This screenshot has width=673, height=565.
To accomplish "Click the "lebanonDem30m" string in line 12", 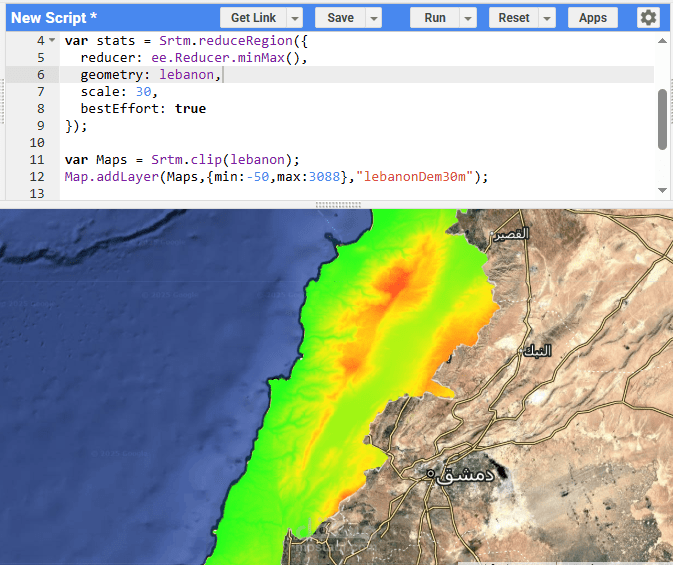I will pos(414,176).
